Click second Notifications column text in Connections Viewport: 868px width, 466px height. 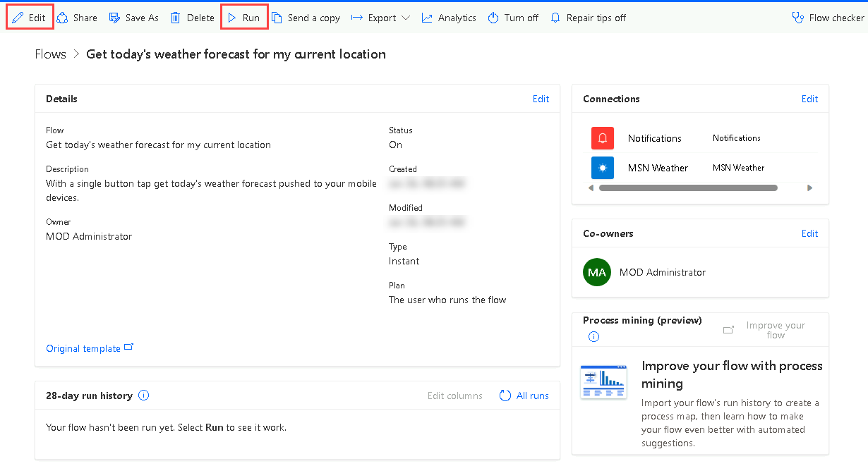click(x=736, y=138)
